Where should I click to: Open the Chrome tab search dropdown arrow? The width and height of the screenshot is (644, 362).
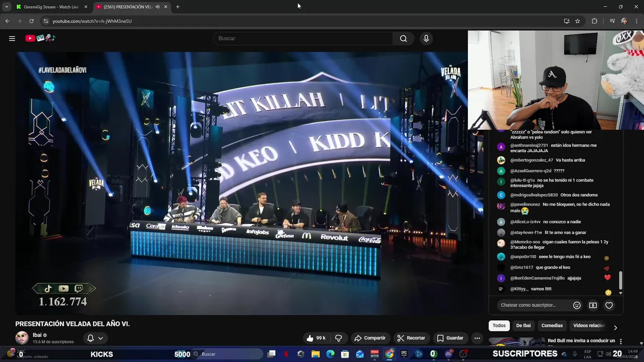[x=7, y=7]
